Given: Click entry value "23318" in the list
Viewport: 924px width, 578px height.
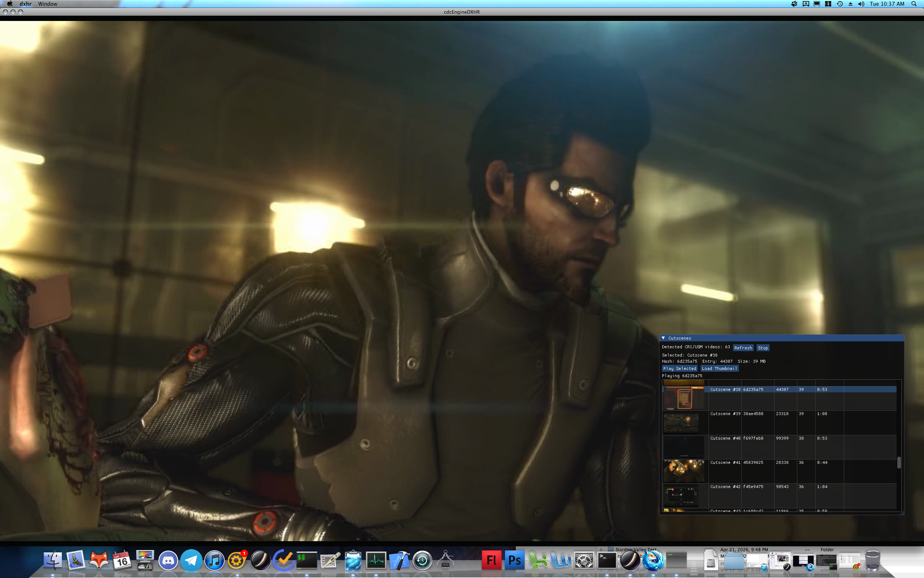Looking at the screenshot, I should point(782,414).
